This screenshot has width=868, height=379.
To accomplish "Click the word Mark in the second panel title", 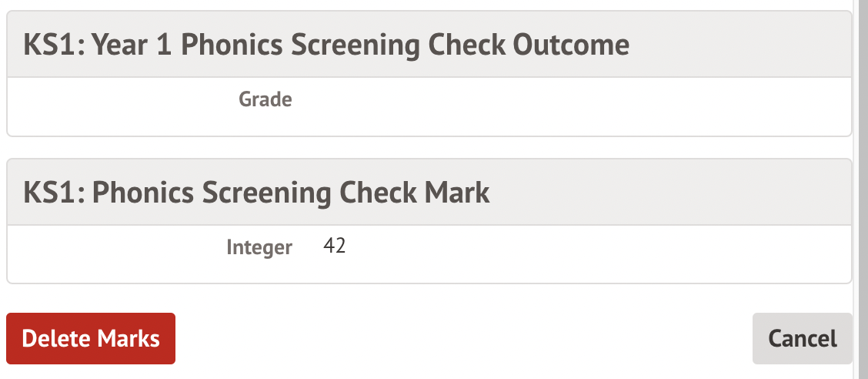I will [x=456, y=193].
